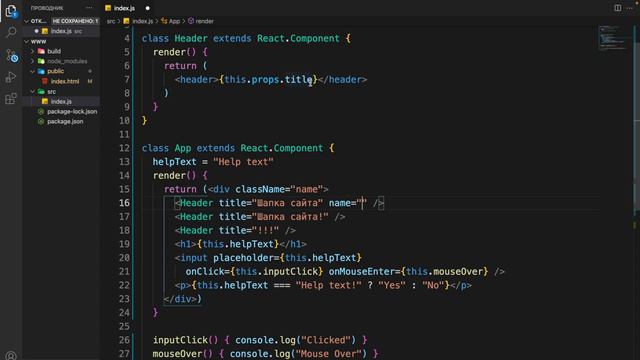Select index.js src in open editors list
The height and width of the screenshot is (360, 640).
coord(61,31)
